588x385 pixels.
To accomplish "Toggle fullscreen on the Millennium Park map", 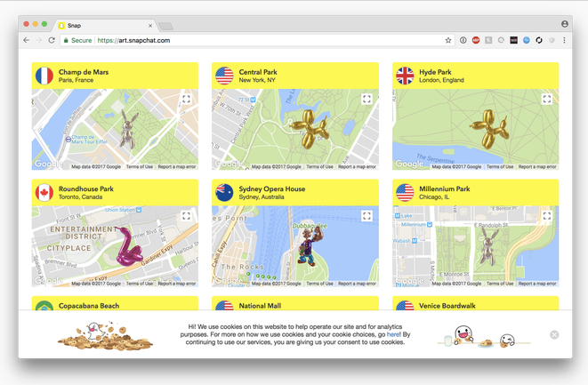I will click(x=547, y=216).
